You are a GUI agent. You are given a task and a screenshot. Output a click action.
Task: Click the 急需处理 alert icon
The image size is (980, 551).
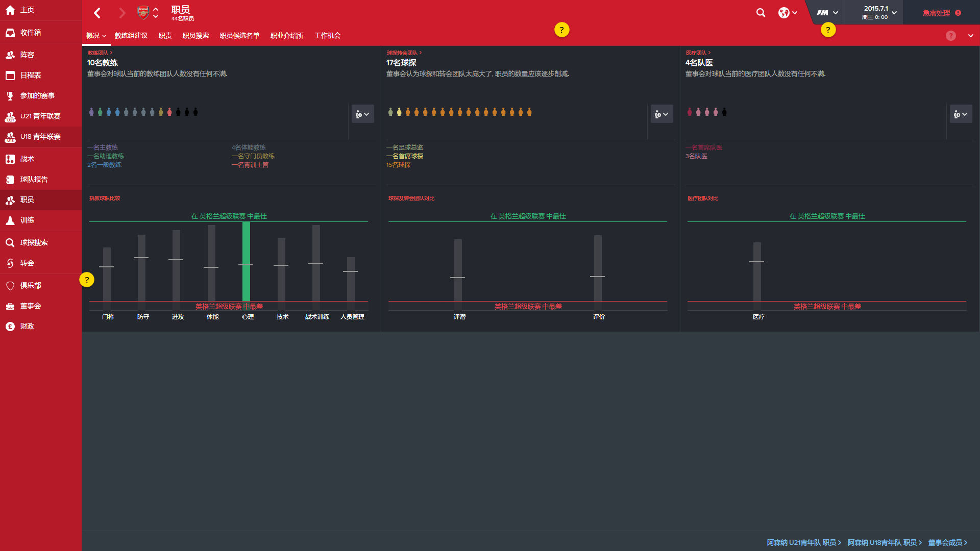click(958, 13)
